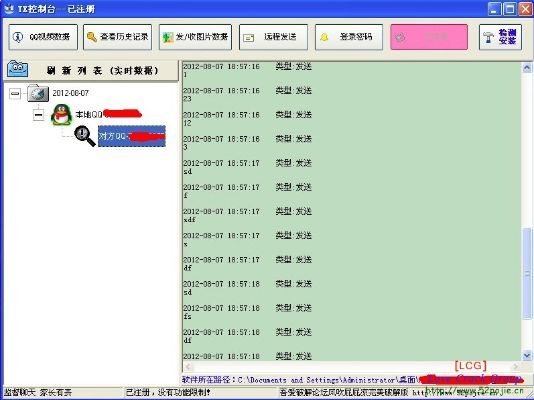The width and height of the screenshot is (534, 400).
Task: Click the vertical scrollbar thumb
Action: 527,274
